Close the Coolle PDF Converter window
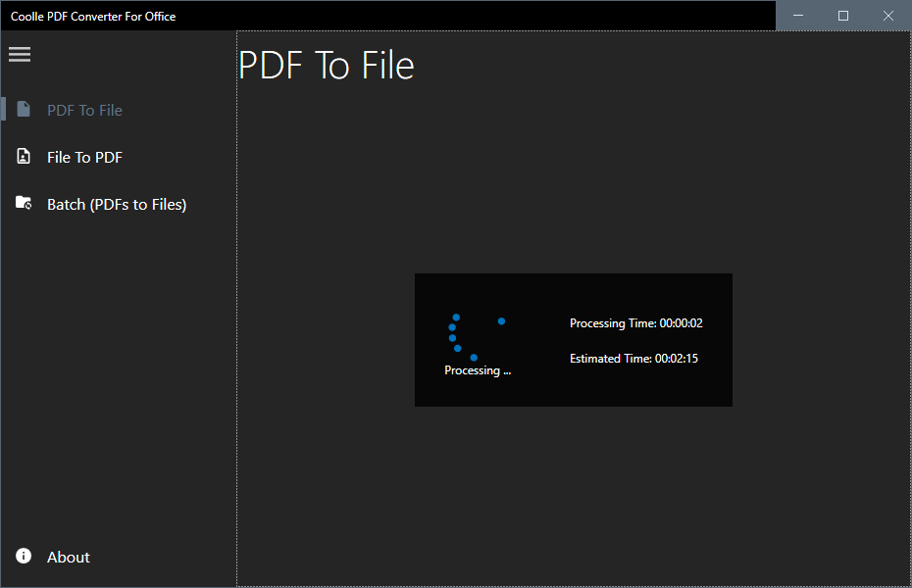The width and height of the screenshot is (912, 588). [x=888, y=16]
